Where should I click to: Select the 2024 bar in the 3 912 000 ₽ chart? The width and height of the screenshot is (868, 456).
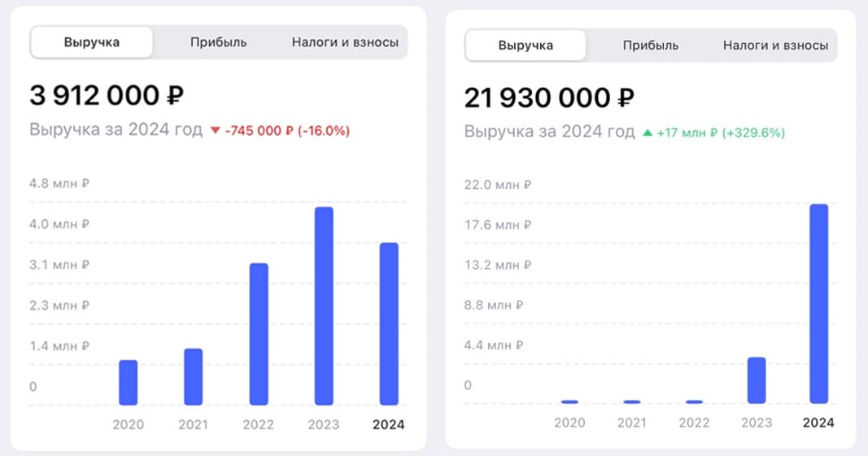(x=389, y=323)
